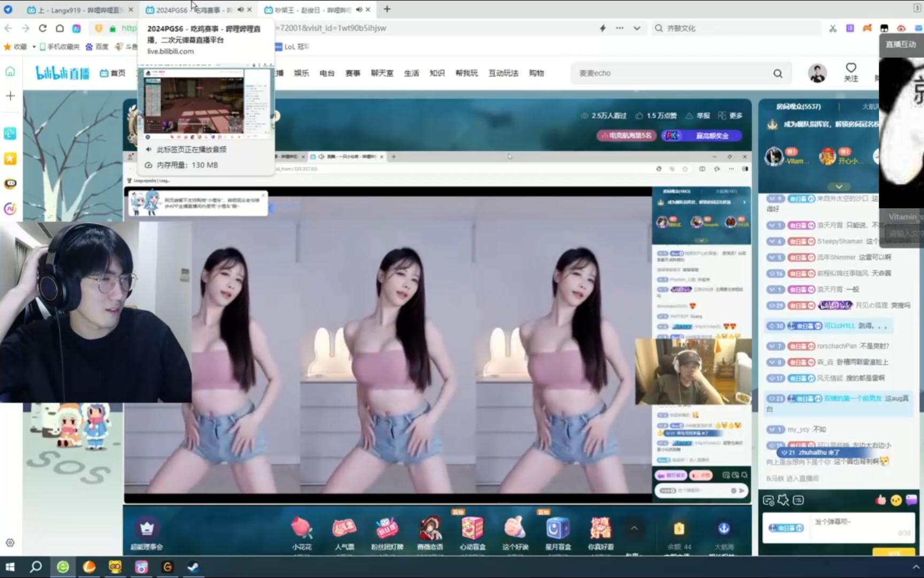The height and width of the screenshot is (578, 924).
Task: Open the user profile avatar
Action: tap(817, 73)
